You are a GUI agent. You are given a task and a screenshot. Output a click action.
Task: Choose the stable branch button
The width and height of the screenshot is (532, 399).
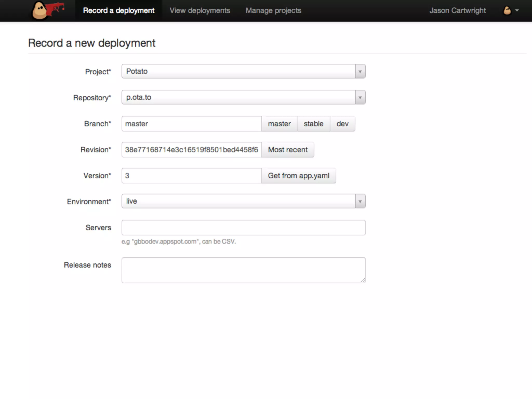point(314,124)
